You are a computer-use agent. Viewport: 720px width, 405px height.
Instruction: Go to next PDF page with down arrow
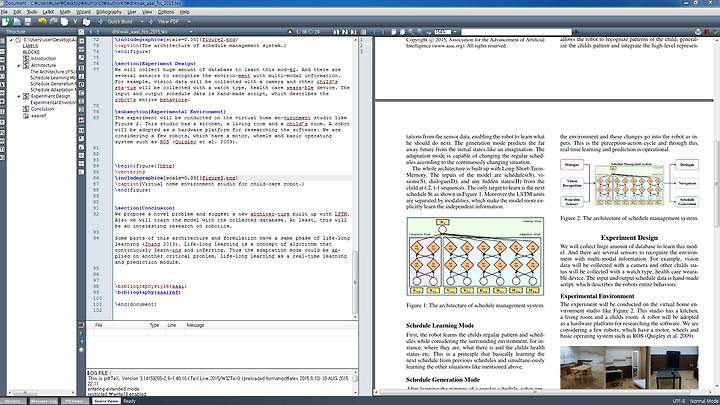(x=383, y=32)
